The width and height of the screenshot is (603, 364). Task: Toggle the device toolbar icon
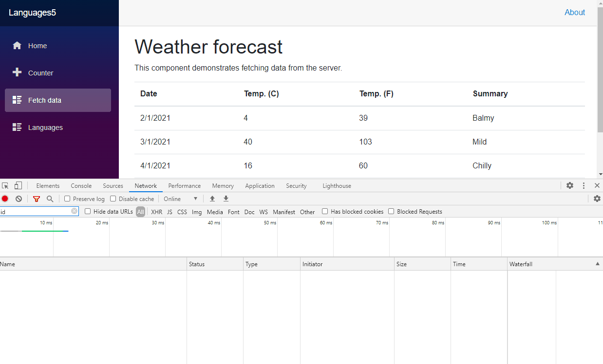pos(18,185)
